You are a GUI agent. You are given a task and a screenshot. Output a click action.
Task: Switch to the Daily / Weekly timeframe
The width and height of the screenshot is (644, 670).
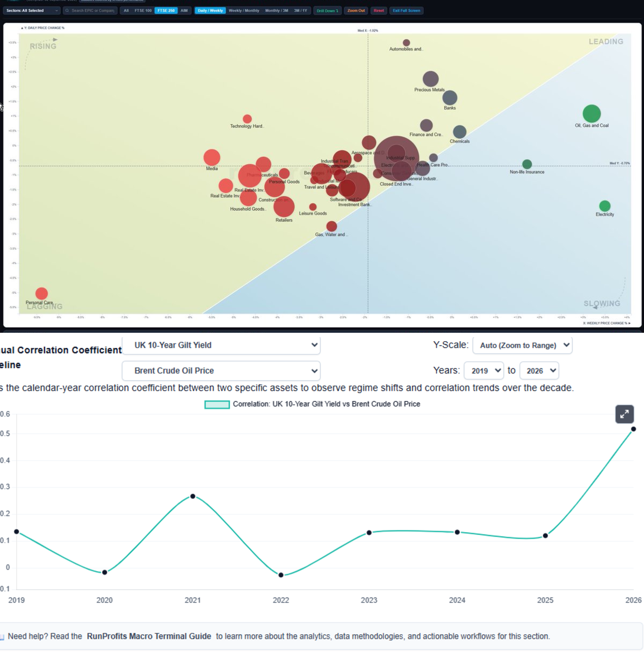click(x=210, y=11)
